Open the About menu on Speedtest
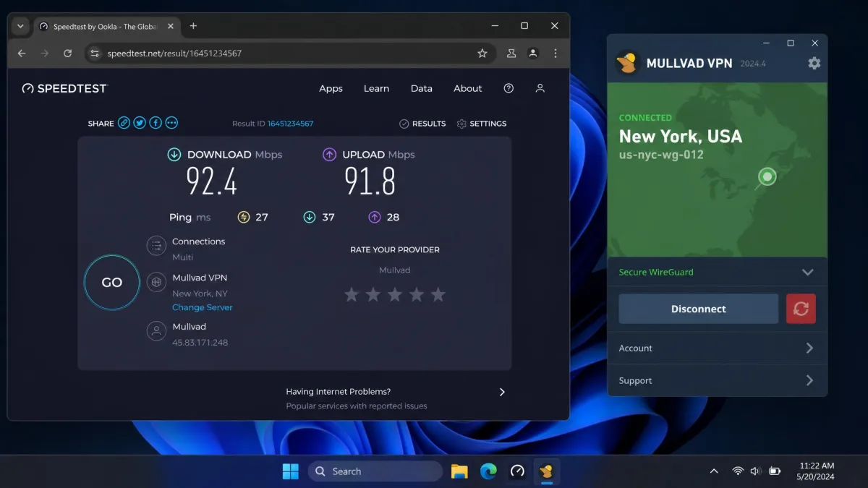868x488 pixels. tap(468, 88)
